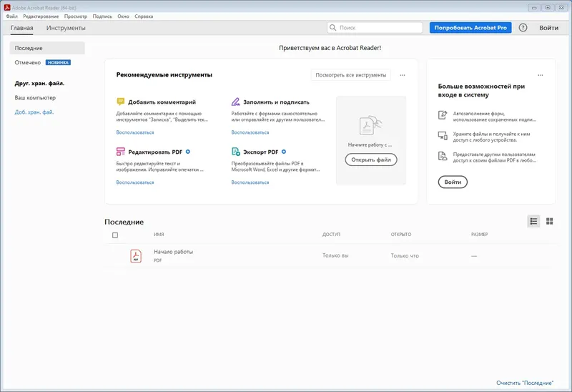The image size is (572, 392).
Task: Click the Export PDF tool icon
Action: tap(236, 152)
